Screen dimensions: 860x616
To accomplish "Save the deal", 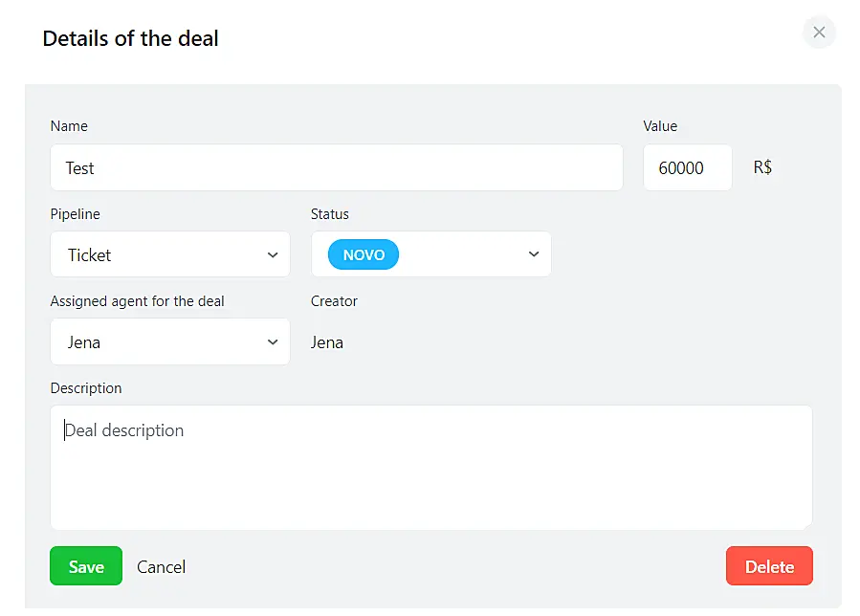I will (86, 566).
